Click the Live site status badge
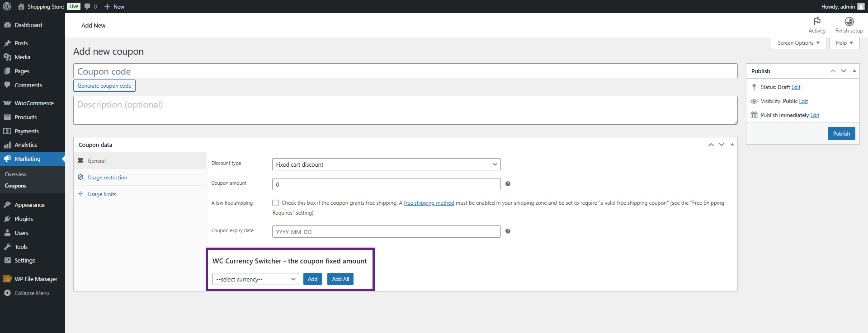The height and width of the screenshot is (333, 868). point(74,6)
